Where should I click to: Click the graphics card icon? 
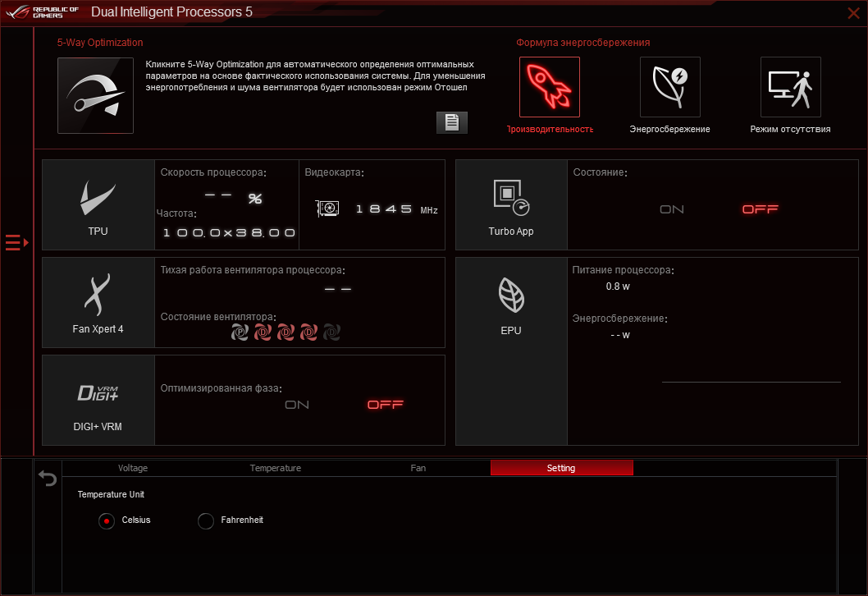(x=327, y=209)
